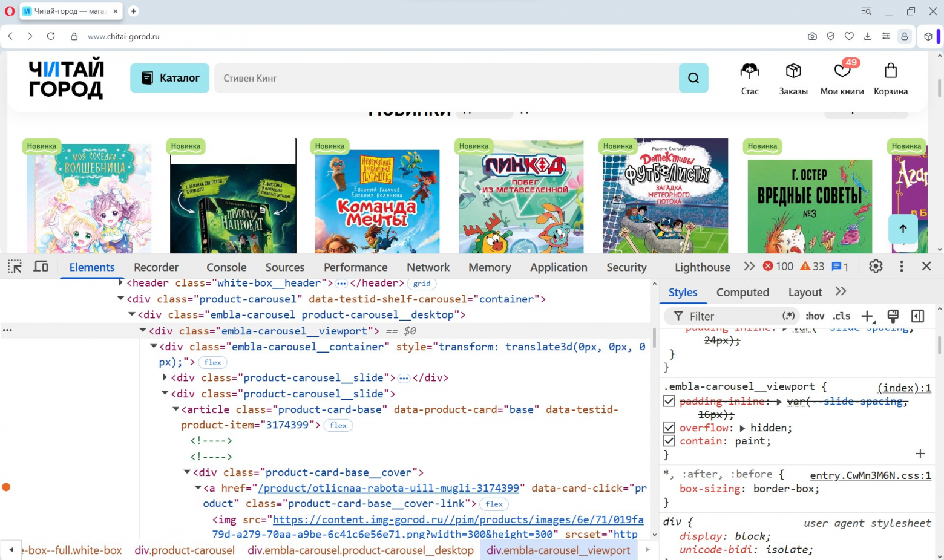944x560 pixels.
Task: Select div.product-carousel breadcrumb
Action: point(185,550)
